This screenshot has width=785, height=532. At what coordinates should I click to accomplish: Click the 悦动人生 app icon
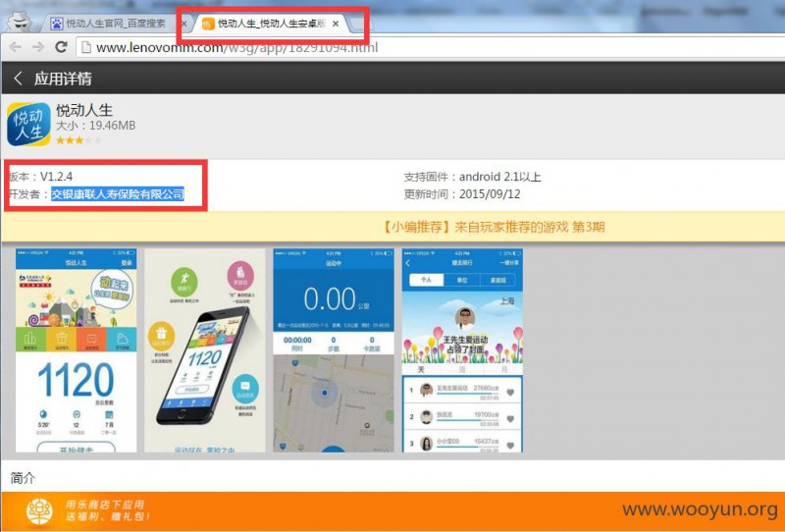coord(28,124)
